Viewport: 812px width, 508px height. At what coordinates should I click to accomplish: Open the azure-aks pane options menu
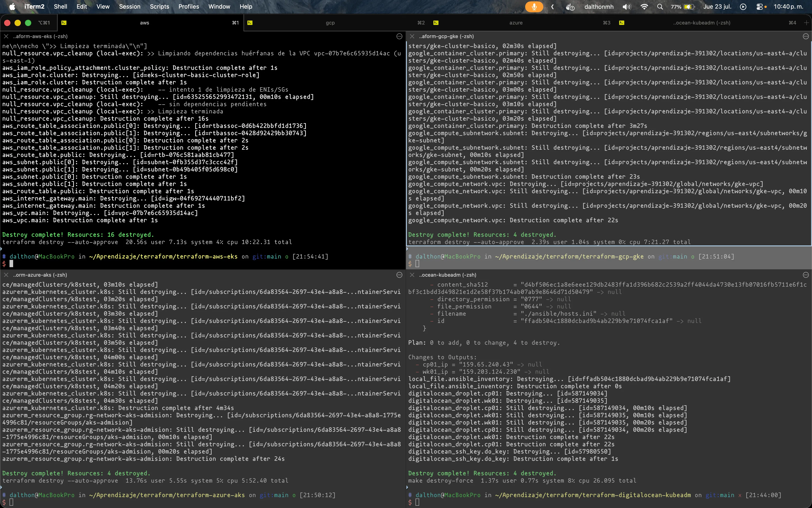point(399,275)
